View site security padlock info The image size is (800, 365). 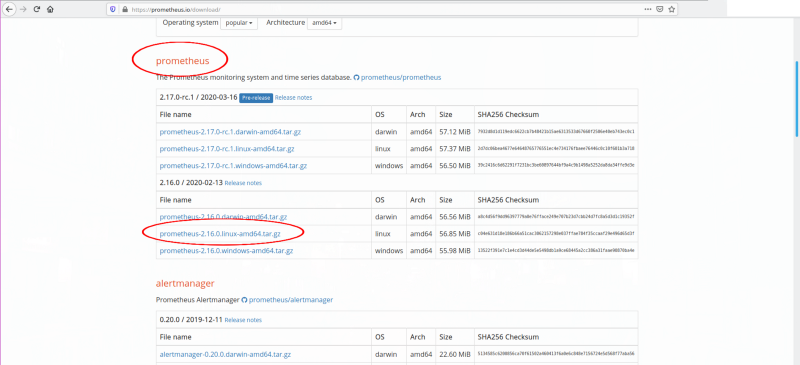tap(124, 9)
